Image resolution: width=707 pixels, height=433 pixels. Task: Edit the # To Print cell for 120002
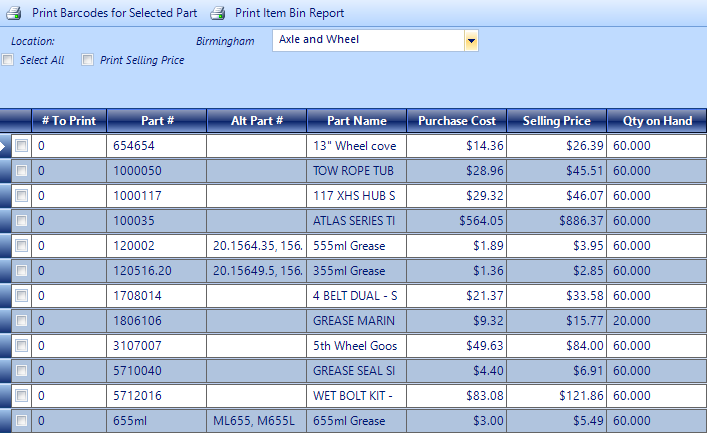point(69,246)
